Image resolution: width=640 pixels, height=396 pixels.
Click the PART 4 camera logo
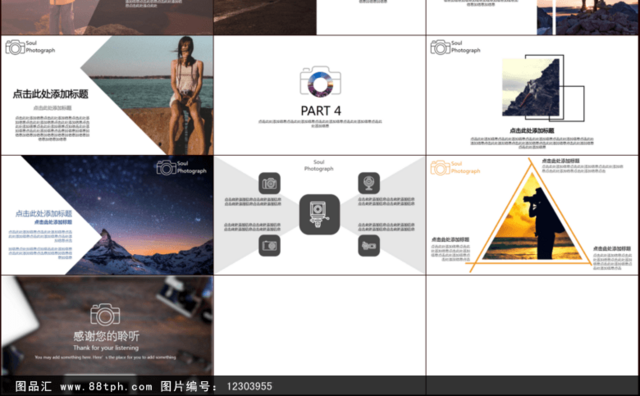[320, 82]
